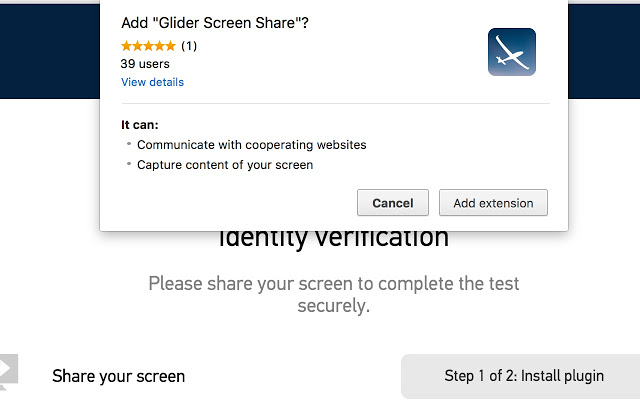Image resolution: width=640 pixels, height=400 pixels.
Task: Confirm with the Add extension button
Action: coord(493,203)
